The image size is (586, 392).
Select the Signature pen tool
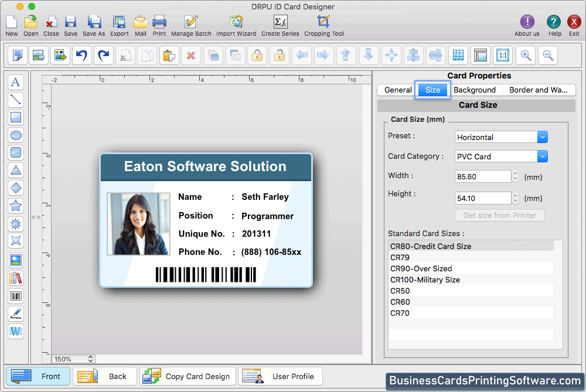[16, 314]
